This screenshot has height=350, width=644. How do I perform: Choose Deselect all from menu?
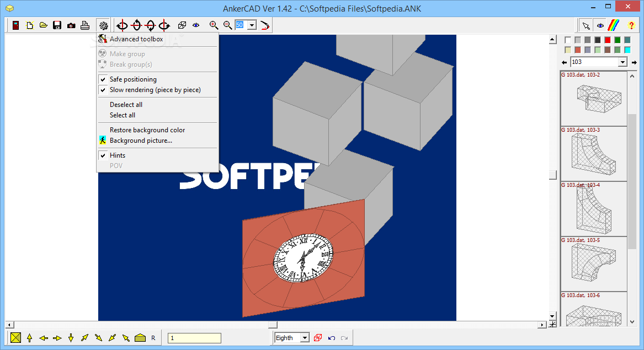[x=157, y=105]
